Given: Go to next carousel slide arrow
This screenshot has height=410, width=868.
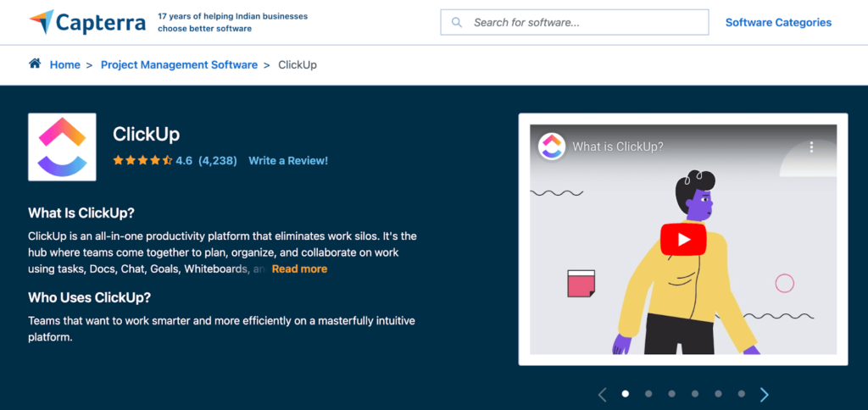Looking at the screenshot, I should pos(765,395).
